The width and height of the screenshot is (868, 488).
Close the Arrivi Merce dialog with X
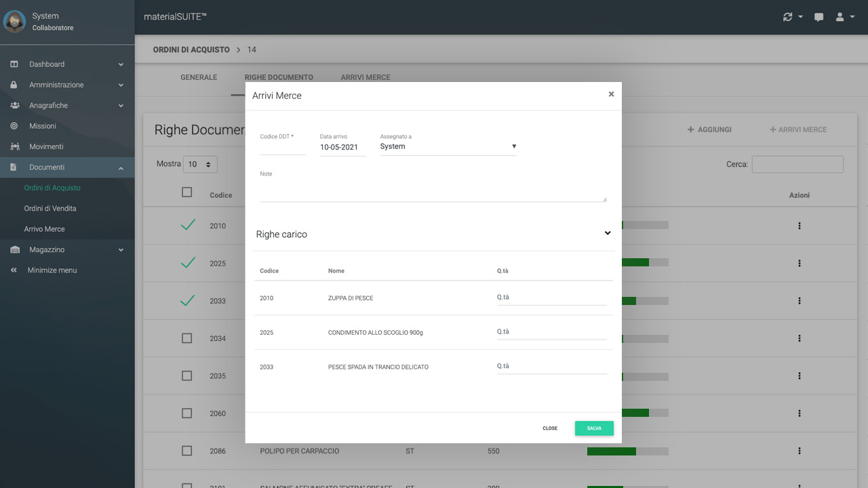pyautogui.click(x=611, y=94)
